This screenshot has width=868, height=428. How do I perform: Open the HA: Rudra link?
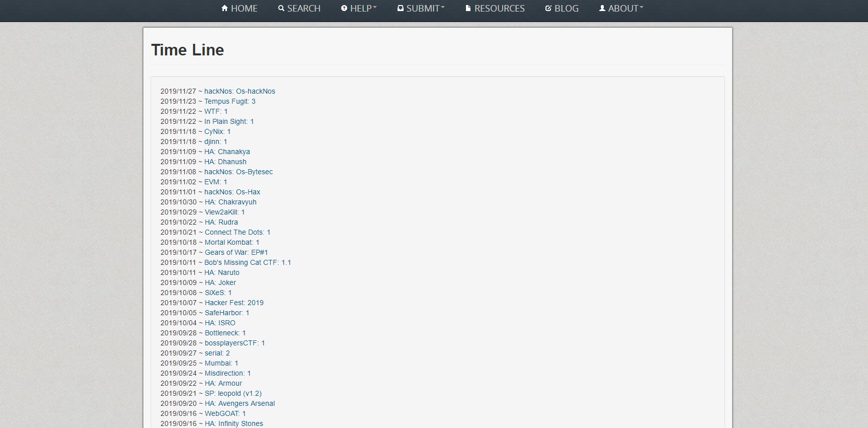(x=221, y=222)
